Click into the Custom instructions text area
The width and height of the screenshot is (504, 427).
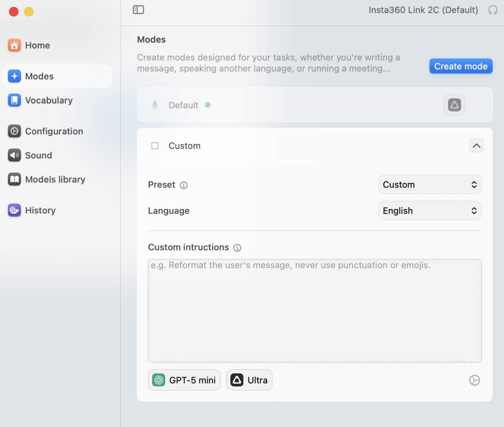(x=314, y=311)
